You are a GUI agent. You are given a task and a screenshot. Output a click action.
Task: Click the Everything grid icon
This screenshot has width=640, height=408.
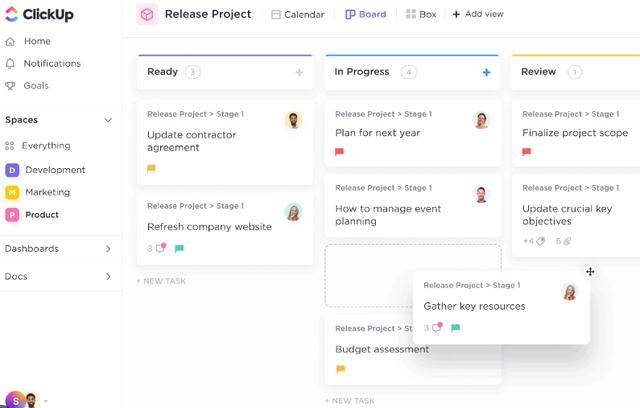9,146
